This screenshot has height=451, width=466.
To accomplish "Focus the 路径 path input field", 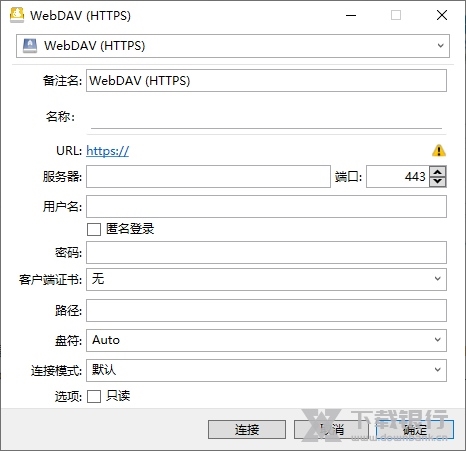I will [266, 311].
